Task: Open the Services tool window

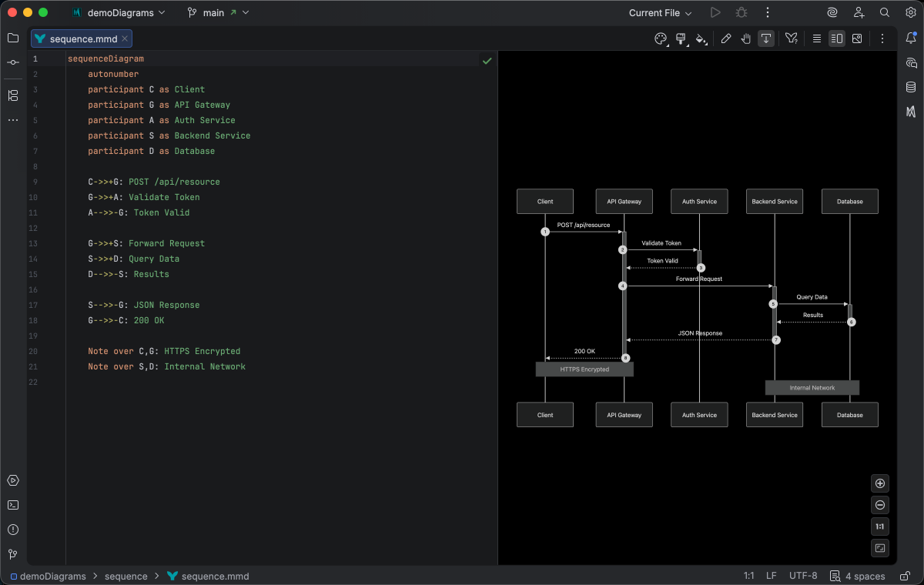Action: [13, 480]
